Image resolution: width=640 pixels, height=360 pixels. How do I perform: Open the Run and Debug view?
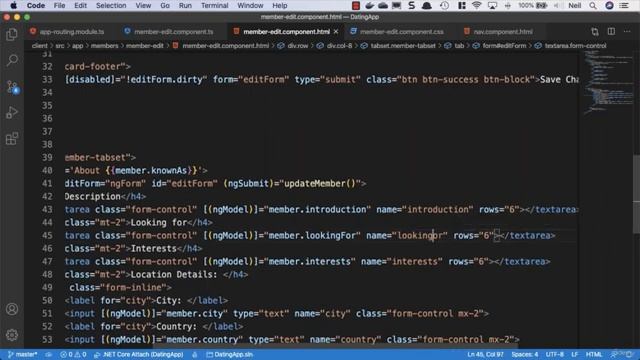(12, 112)
